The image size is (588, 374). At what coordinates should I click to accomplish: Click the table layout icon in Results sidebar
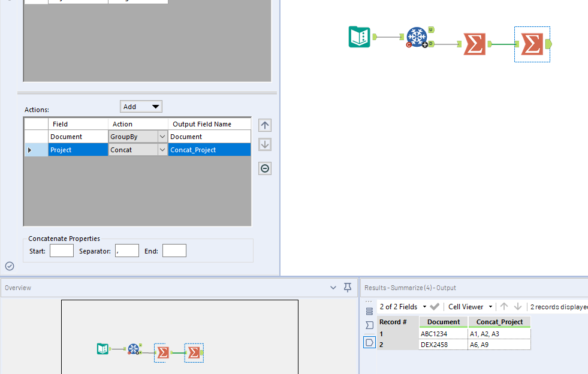369,310
